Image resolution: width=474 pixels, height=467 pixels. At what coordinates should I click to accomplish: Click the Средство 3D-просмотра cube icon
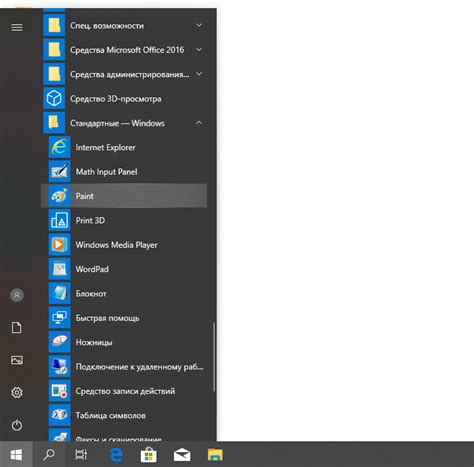point(54,98)
